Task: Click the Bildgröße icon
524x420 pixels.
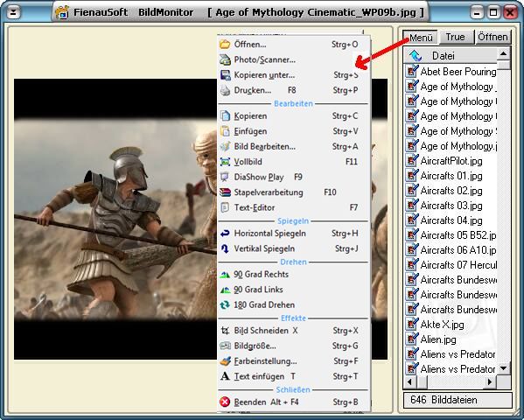Action: coord(225,346)
